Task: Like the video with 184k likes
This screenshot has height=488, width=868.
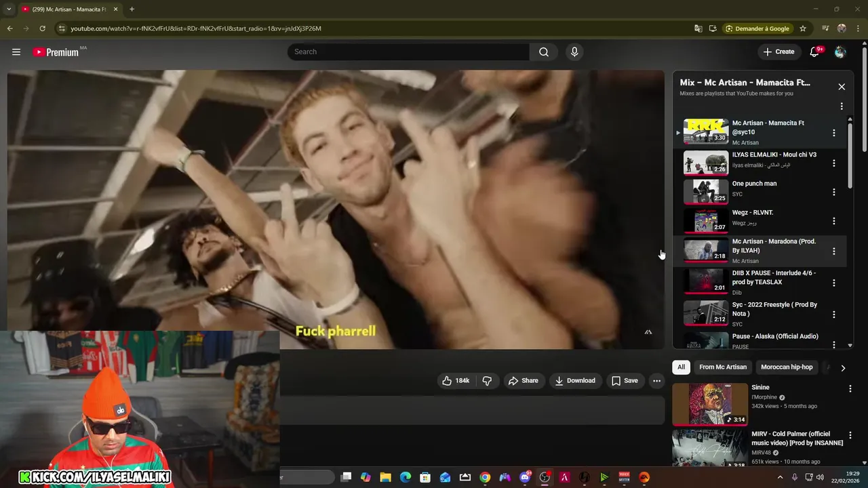Action: tap(456, 381)
